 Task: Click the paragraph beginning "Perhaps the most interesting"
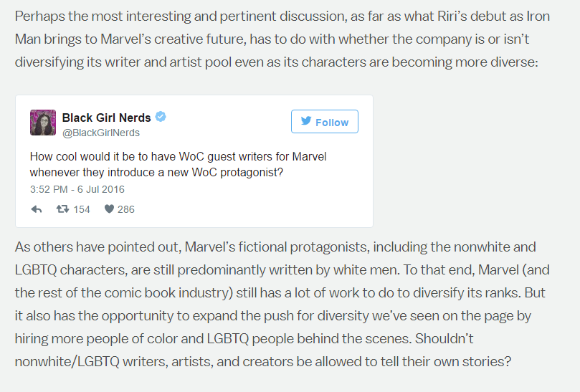click(282, 39)
